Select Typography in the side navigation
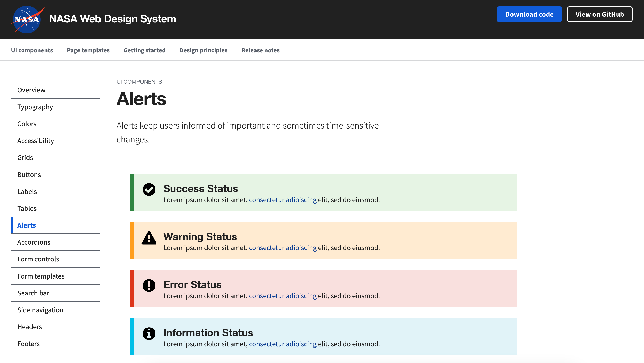 (x=35, y=107)
